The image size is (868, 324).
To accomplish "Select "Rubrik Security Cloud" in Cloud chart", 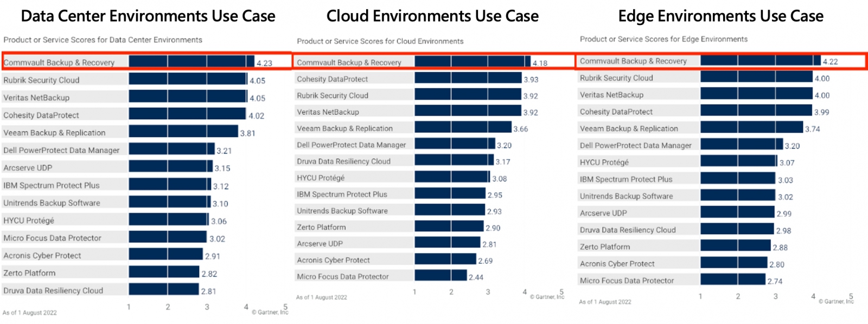I will point(333,95).
